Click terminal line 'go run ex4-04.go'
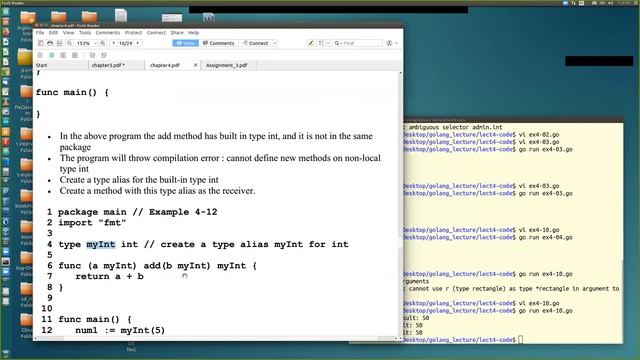Screen dimensions: 640x360 click(546, 238)
